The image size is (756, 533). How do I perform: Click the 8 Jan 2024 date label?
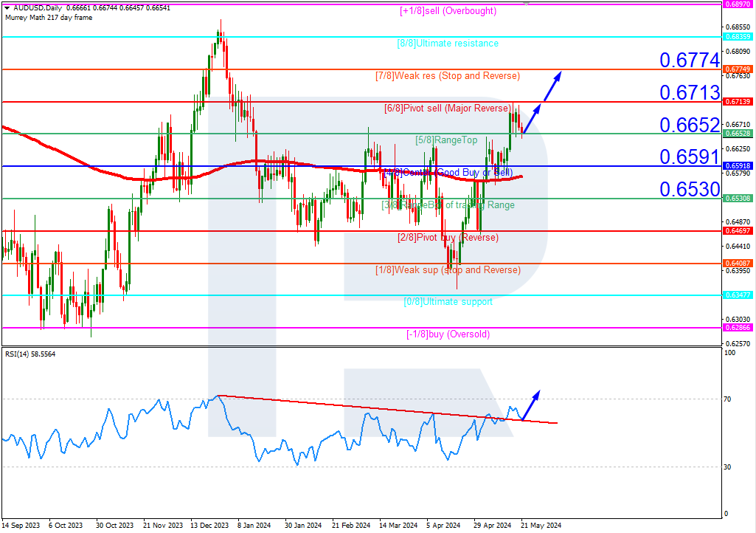pyautogui.click(x=254, y=526)
